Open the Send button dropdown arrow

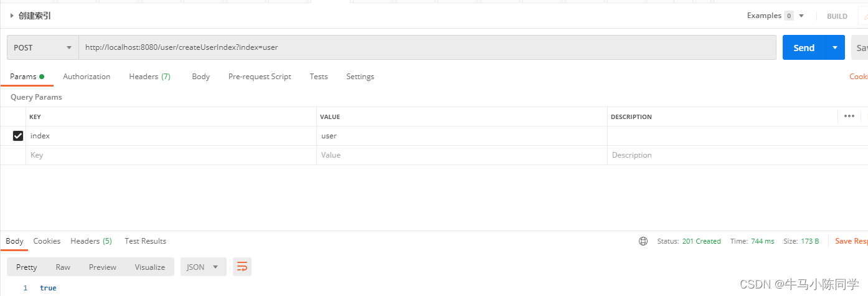[835, 47]
